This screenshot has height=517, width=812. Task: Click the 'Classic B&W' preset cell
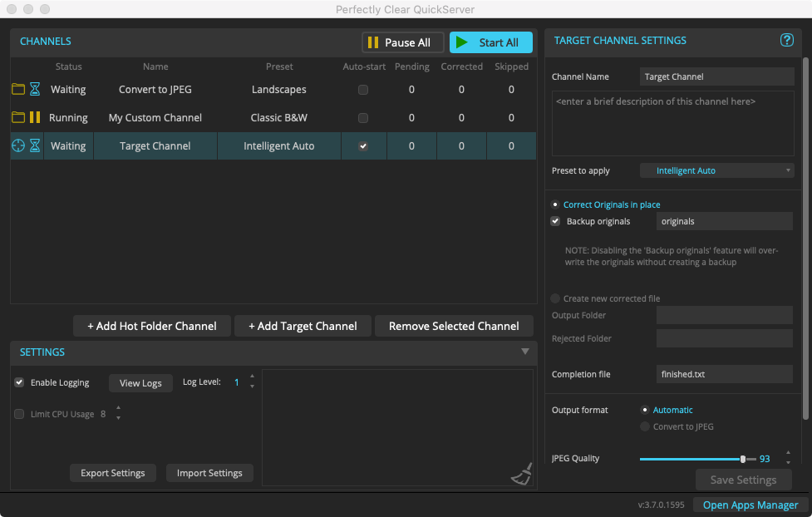tap(279, 117)
